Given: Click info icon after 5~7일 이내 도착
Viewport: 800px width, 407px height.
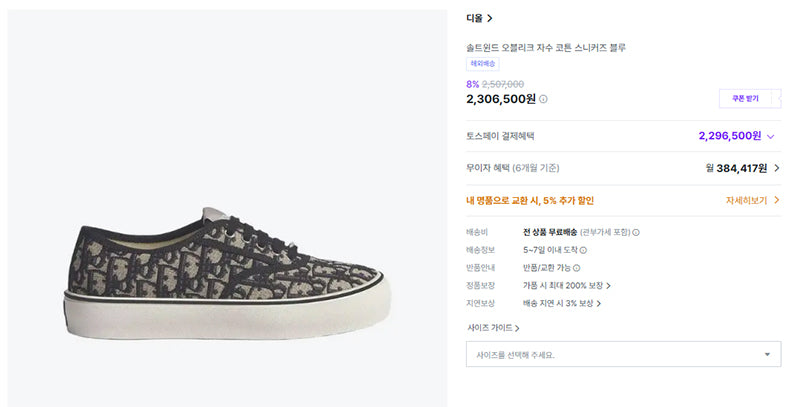Looking at the screenshot, I should (x=583, y=250).
